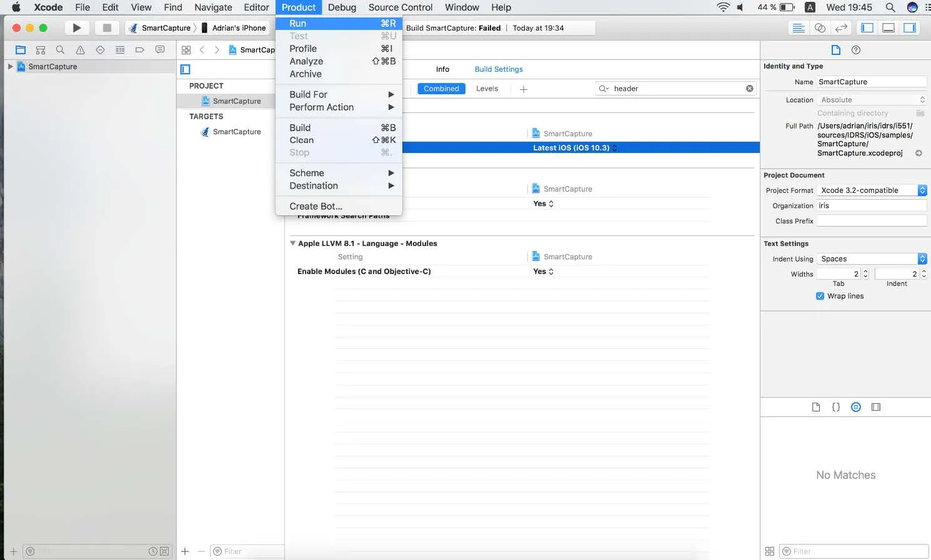Switch to Levels view
The width and height of the screenshot is (931, 560).
(x=487, y=89)
